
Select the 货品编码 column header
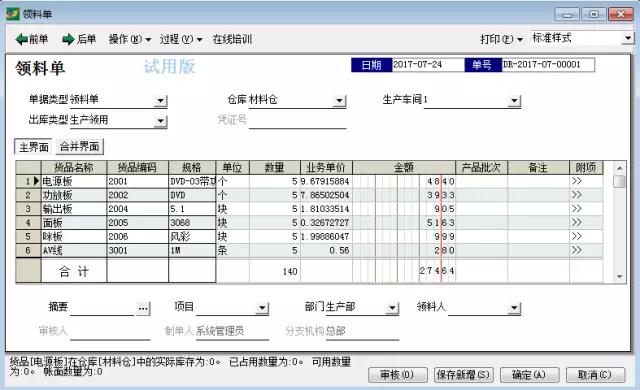137,168
